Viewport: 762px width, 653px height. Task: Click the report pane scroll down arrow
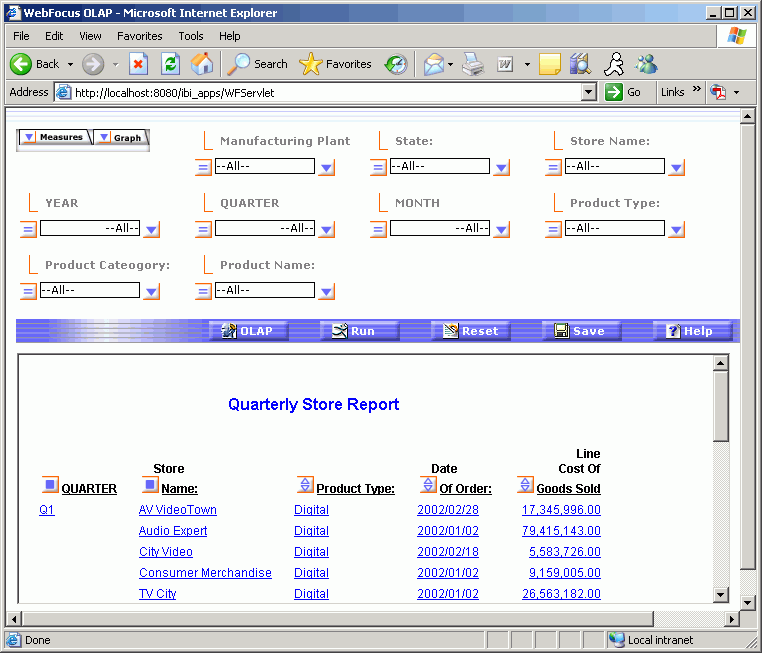point(721,595)
